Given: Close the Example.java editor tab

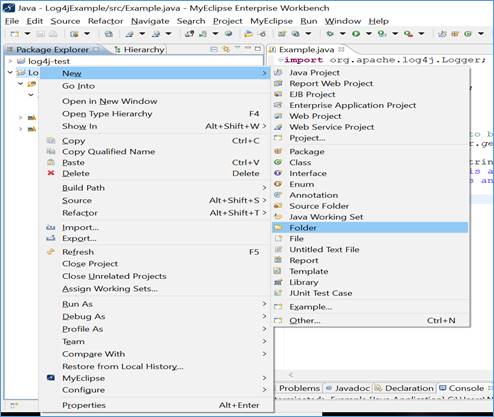Looking at the screenshot, I should pyautogui.click(x=341, y=49).
